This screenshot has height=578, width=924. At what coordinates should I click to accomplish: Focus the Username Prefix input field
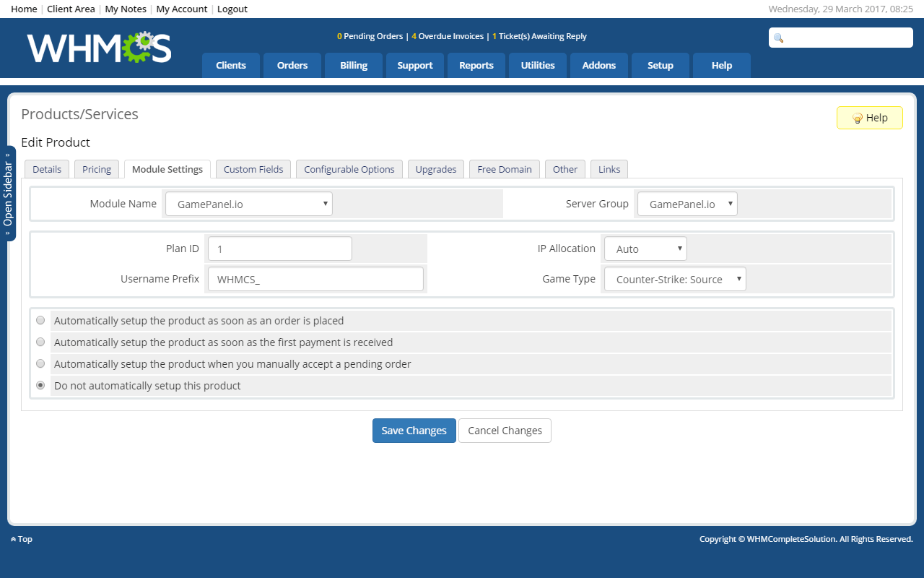(x=315, y=279)
